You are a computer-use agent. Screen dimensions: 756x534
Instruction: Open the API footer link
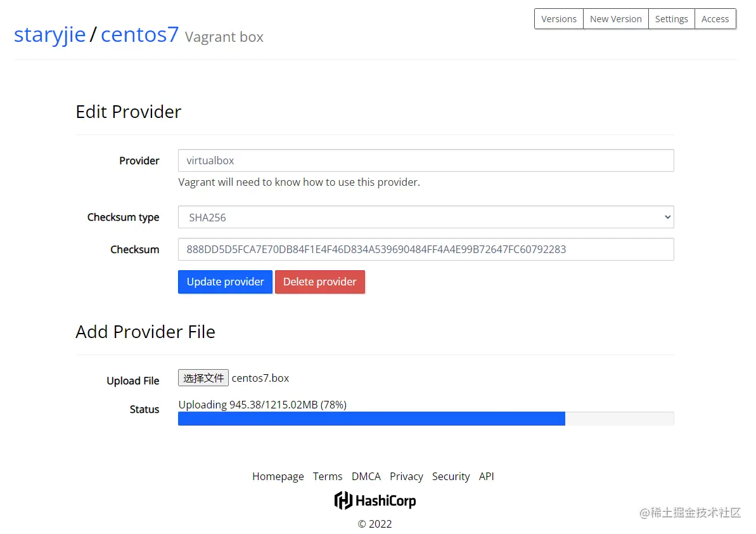click(487, 476)
